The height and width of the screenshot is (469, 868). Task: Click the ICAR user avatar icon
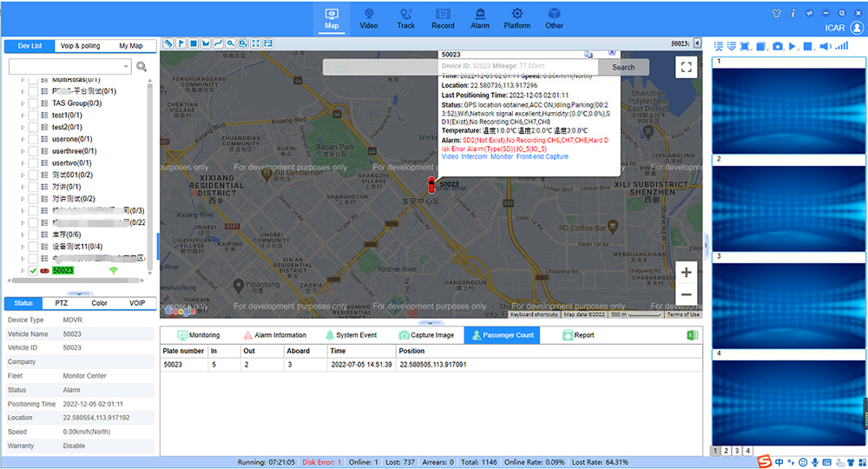coord(857,27)
